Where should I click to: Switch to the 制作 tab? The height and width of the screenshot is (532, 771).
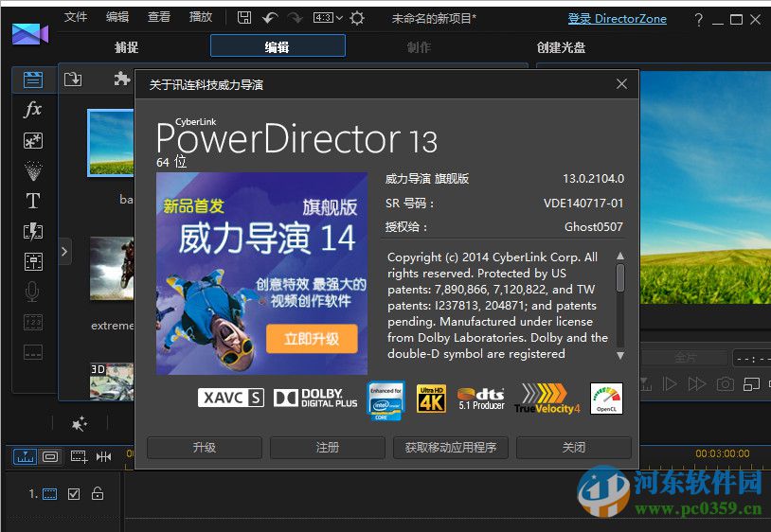tap(419, 47)
